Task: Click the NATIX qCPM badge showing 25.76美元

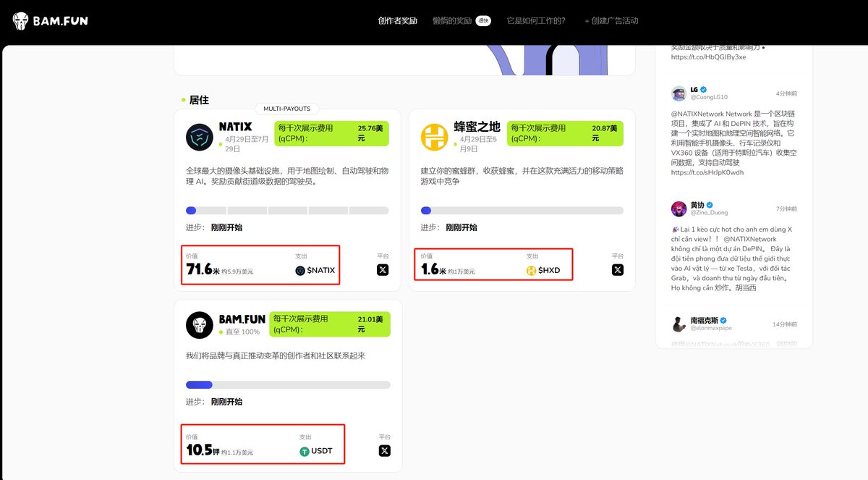Action: point(331,133)
